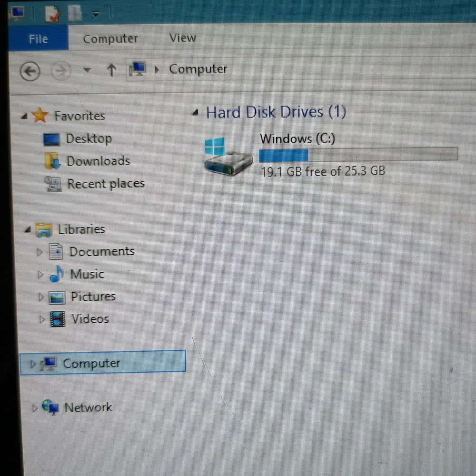Viewport: 476px width, 476px height.
Task: Open the File ribbon tab
Action: coord(38,38)
